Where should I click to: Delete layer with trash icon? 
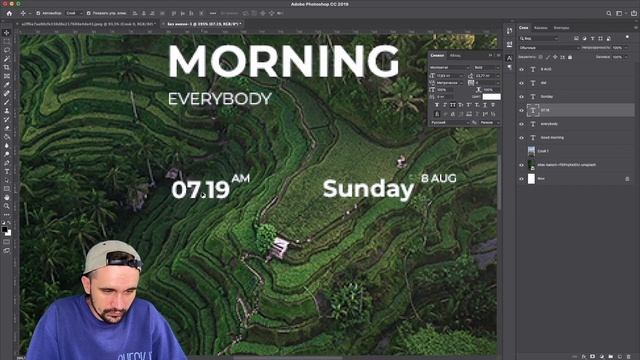(x=629, y=356)
